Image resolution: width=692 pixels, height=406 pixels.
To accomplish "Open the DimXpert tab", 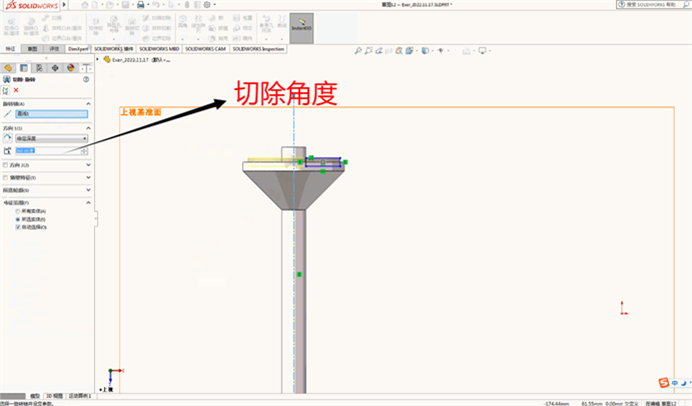I will tap(78, 49).
